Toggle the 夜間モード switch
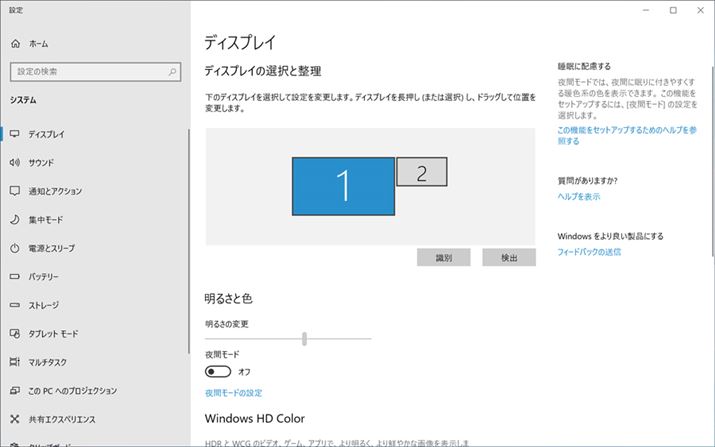The width and height of the screenshot is (715, 447). coord(218,372)
